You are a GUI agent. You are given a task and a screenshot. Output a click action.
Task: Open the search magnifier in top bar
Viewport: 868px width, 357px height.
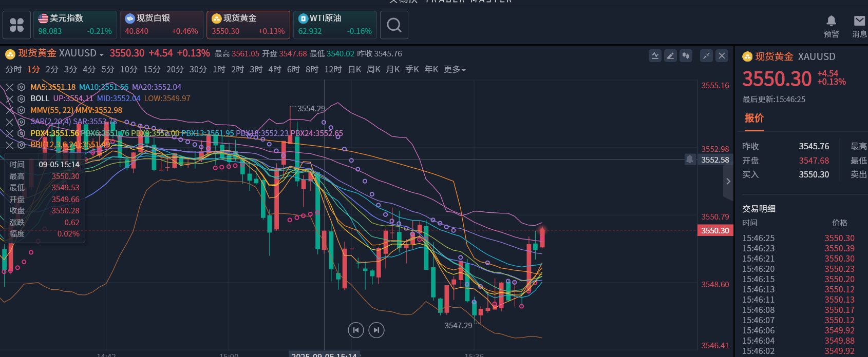click(x=394, y=25)
